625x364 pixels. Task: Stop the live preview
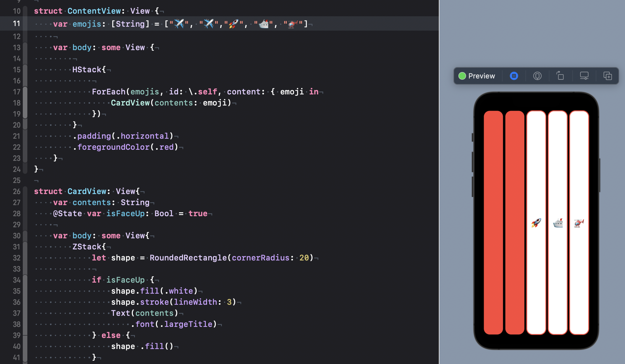tap(514, 76)
